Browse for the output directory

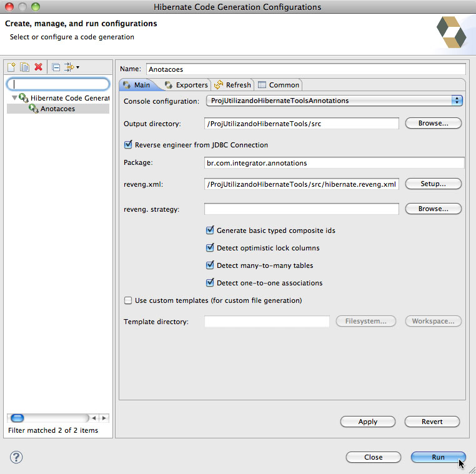pos(433,123)
